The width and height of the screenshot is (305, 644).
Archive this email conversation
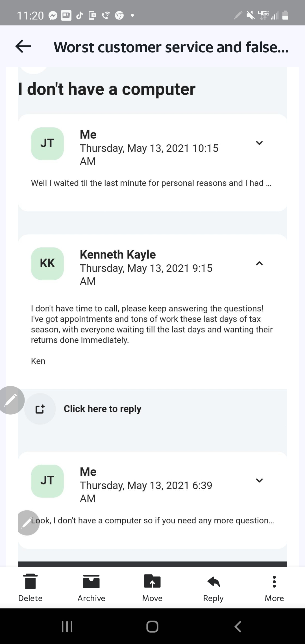91,581
